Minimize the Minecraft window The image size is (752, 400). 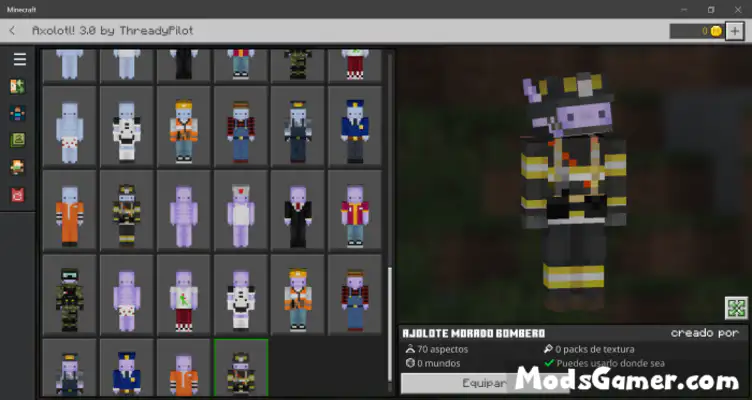click(684, 10)
